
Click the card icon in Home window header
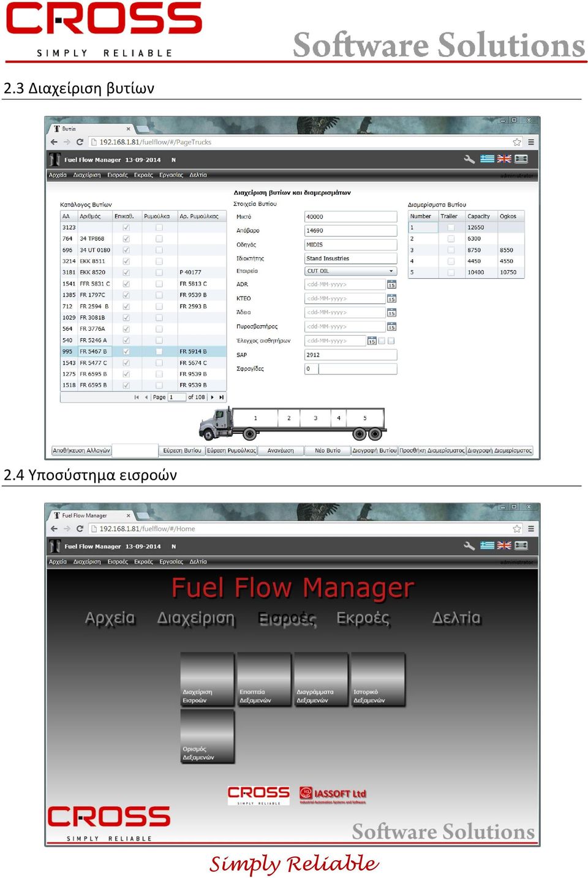click(521, 545)
